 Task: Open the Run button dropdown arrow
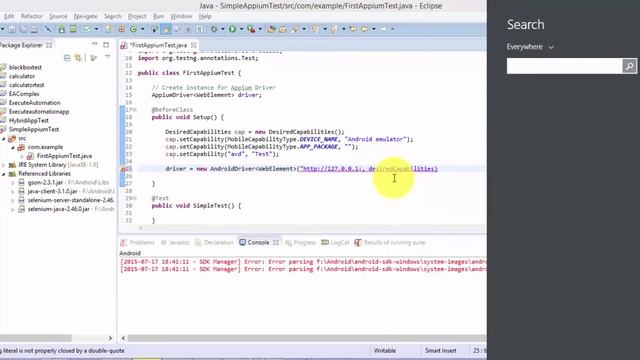[241, 29]
